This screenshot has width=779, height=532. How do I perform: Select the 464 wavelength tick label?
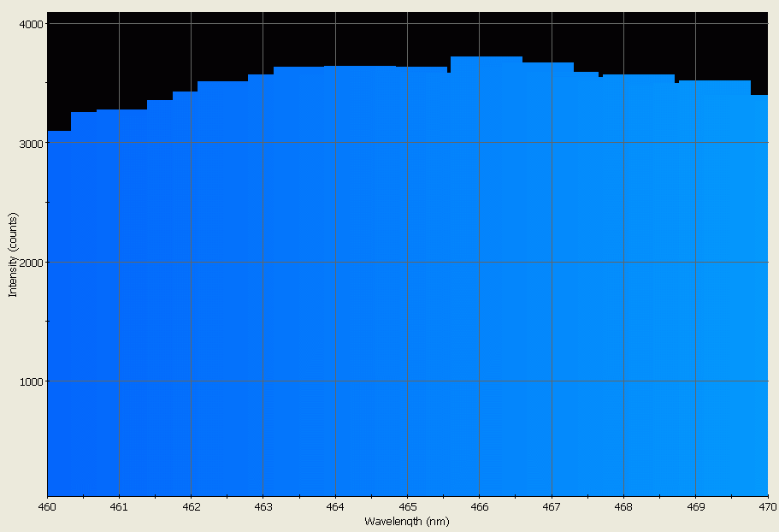[335, 507]
